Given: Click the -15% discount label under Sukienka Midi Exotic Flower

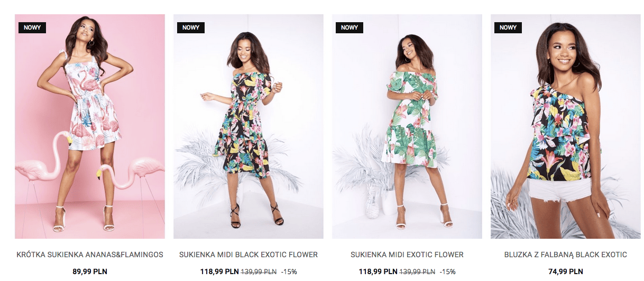Looking at the screenshot, I should [x=447, y=272].
